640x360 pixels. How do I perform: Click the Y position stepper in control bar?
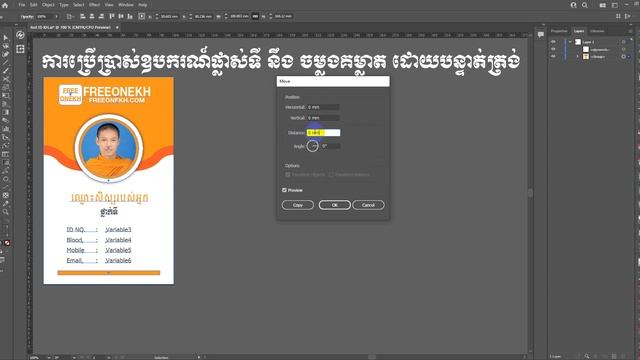click(191, 16)
